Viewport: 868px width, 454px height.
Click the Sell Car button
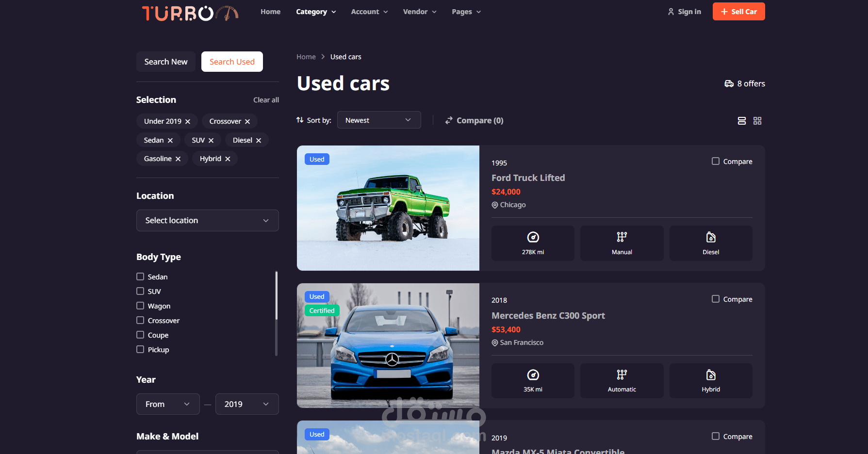(x=738, y=12)
